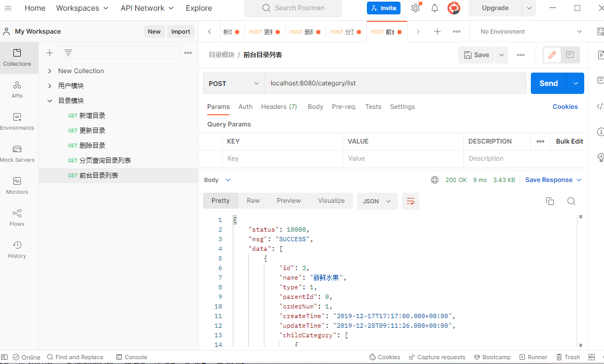Open the comments icon next to pencil
The height and width of the screenshot is (364, 604).
pos(570,55)
